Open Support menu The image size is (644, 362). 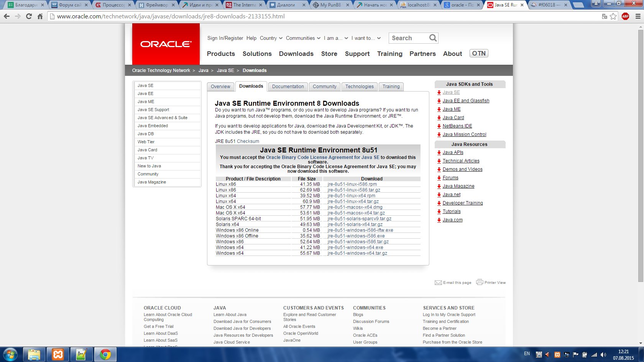click(x=357, y=54)
